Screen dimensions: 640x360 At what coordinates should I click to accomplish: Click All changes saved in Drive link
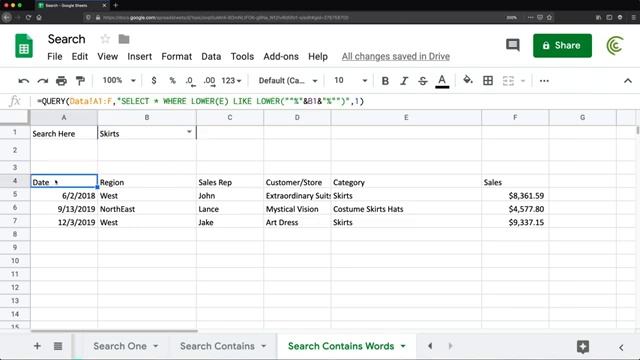[396, 57]
